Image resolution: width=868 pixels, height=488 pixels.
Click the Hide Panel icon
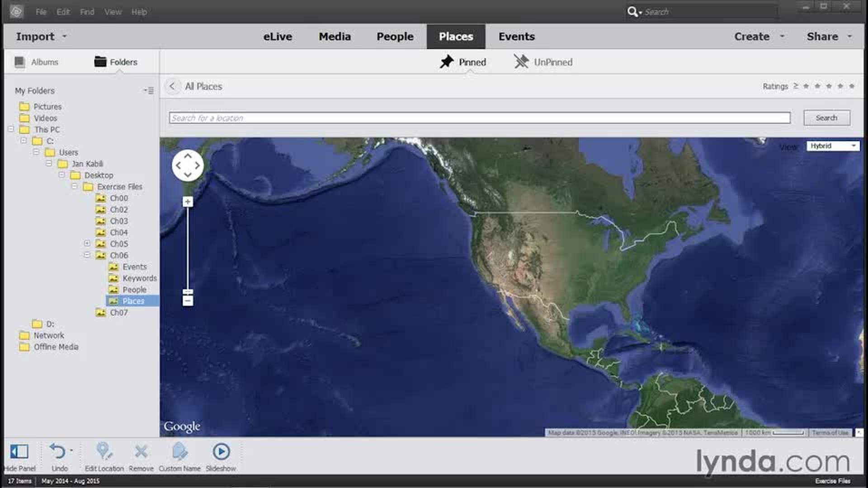(19, 451)
